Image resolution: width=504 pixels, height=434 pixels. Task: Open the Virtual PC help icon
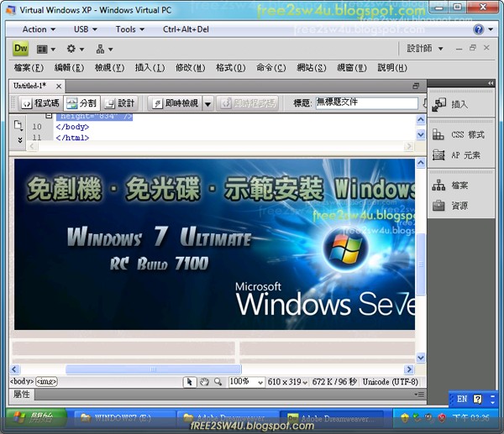478,29
